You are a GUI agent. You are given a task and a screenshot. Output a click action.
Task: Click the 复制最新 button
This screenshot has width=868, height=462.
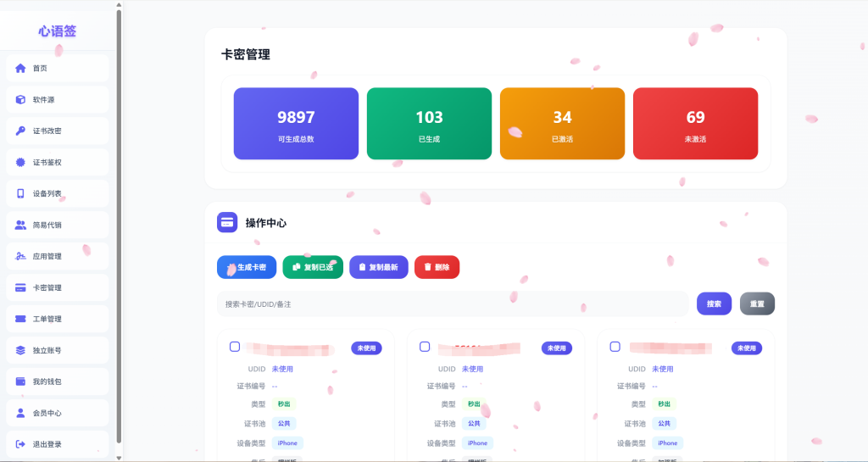pos(379,267)
